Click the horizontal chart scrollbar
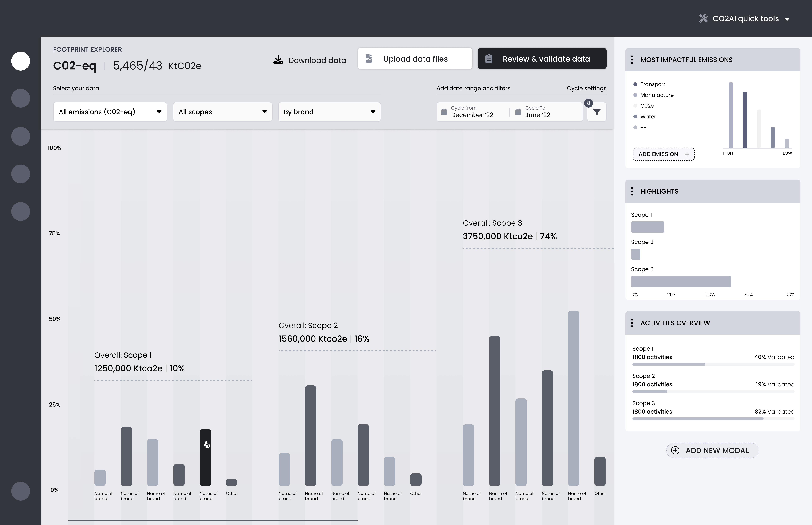Screen dimensions: 812x525 (x=213, y=521)
